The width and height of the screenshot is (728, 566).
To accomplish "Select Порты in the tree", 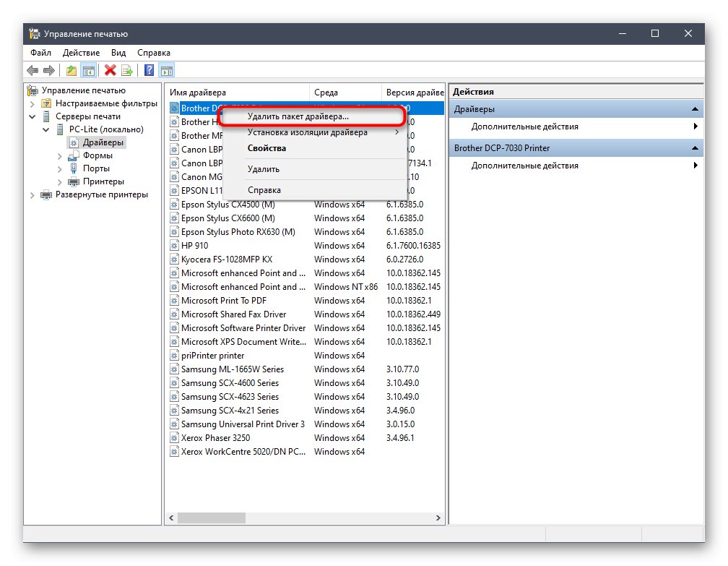I will (96, 168).
